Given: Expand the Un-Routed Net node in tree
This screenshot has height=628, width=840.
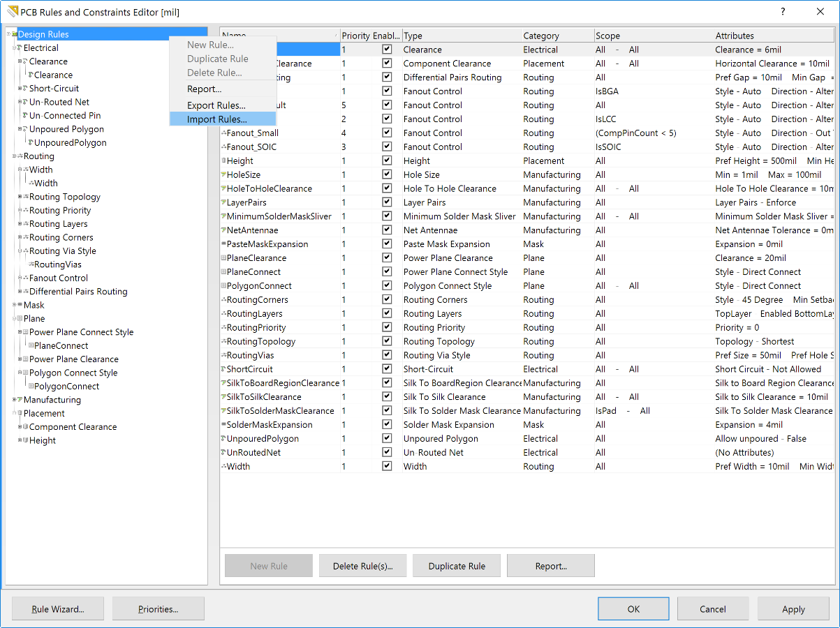Looking at the screenshot, I should click(20, 102).
